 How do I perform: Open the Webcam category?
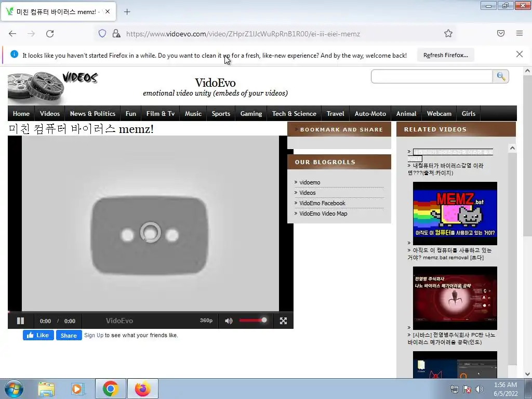[x=439, y=114]
